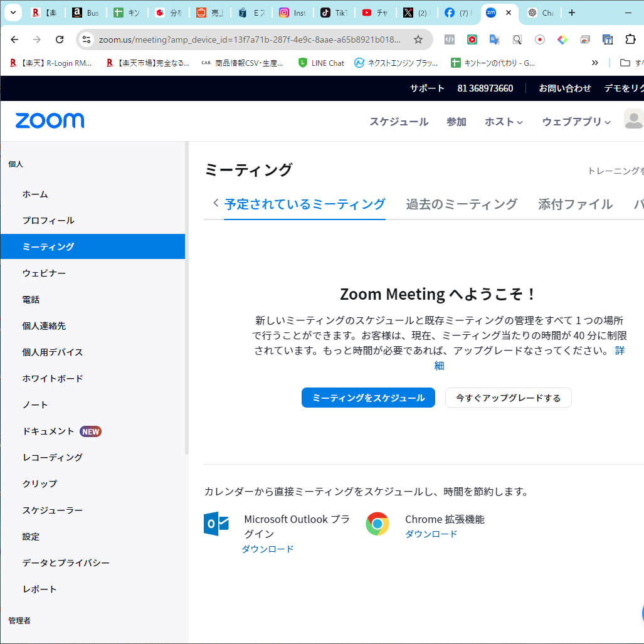This screenshot has height=644, width=644.
Task: Expand the ホスト dropdown menu
Action: 504,122
